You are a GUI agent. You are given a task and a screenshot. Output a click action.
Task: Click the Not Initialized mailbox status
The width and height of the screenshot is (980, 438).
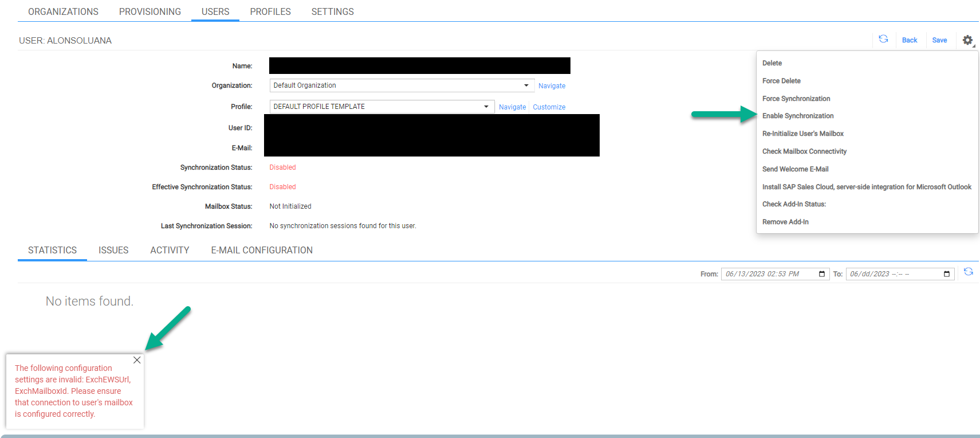tap(290, 206)
